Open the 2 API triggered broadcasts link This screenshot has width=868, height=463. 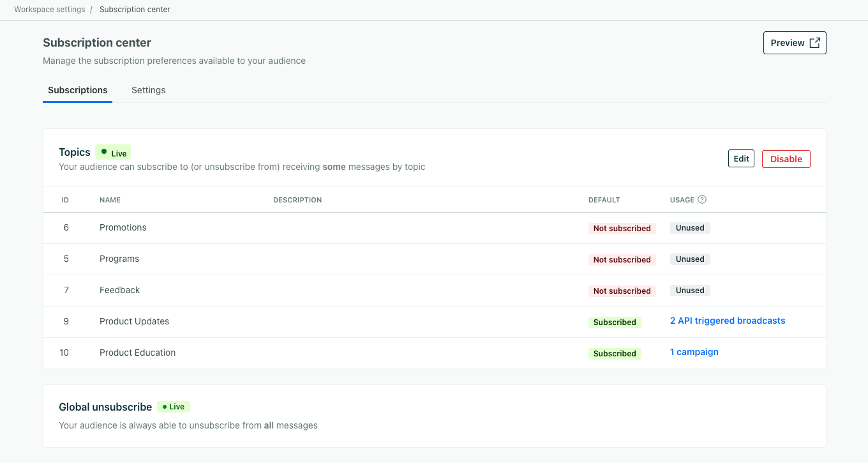pos(728,321)
